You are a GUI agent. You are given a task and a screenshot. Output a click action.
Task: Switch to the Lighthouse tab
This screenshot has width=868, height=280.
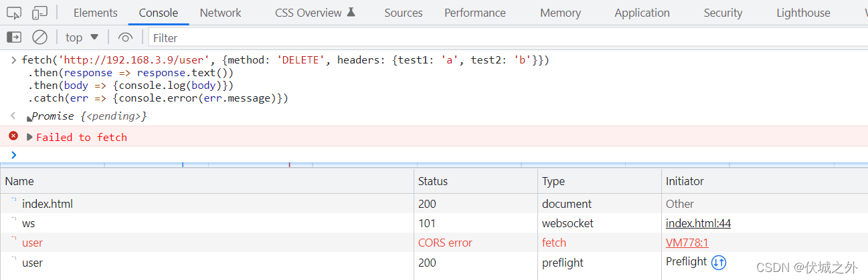(803, 13)
